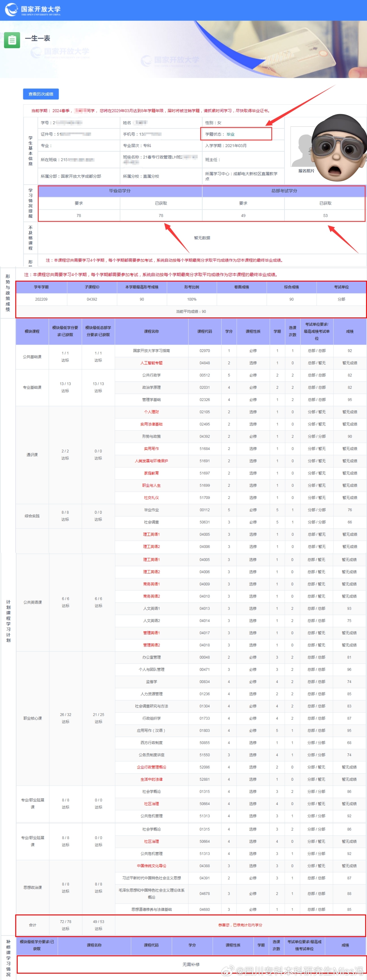367x980 pixels.
Task: Click the 职业核心课 module cell
Action: (x=33, y=718)
